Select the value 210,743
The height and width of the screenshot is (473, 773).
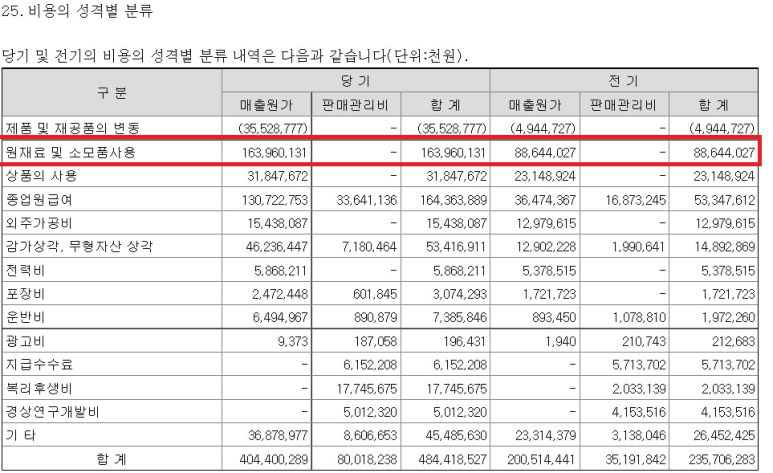pyautogui.click(x=643, y=341)
